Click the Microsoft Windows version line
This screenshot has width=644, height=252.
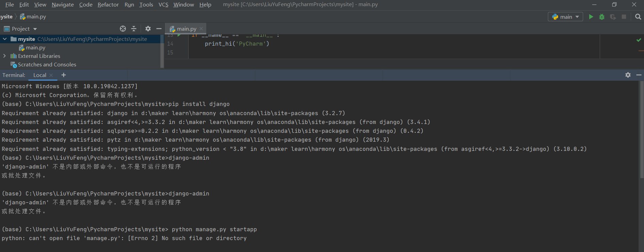(x=70, y=86)
